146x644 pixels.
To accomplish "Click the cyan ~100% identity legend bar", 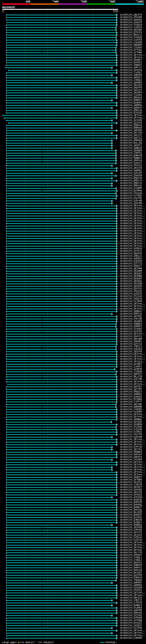I will pyautogui.click(x=130, y=4).
